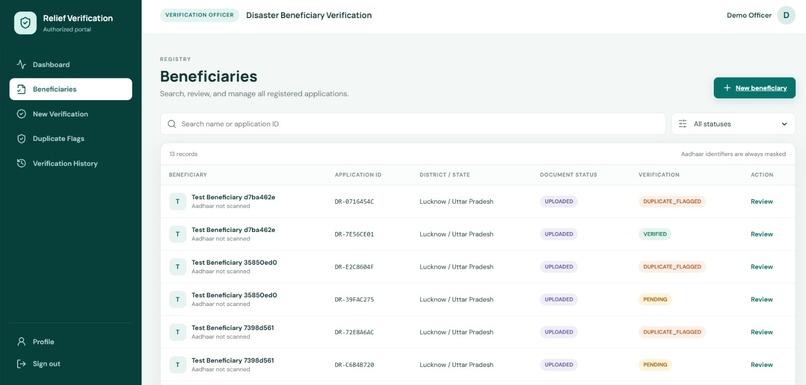Click the Verification Officer role badge

pyautogui.click(x=199, y=15)
